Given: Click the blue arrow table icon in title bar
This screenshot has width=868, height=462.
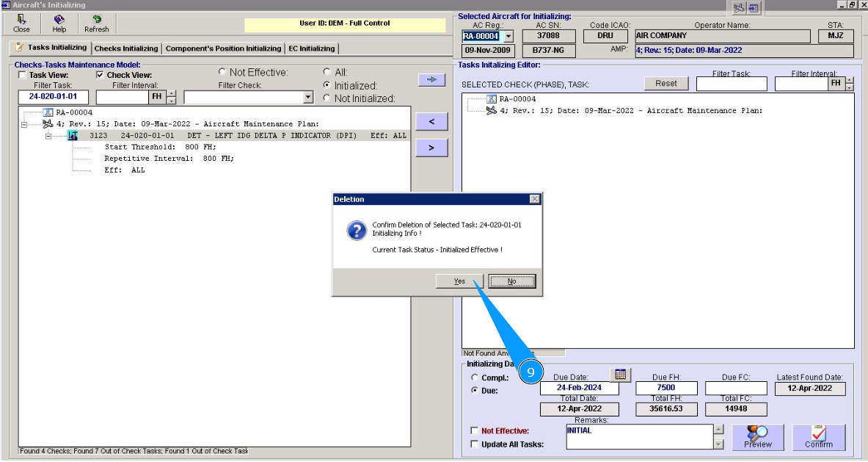Looking at the screenshot, I should 754,8.
